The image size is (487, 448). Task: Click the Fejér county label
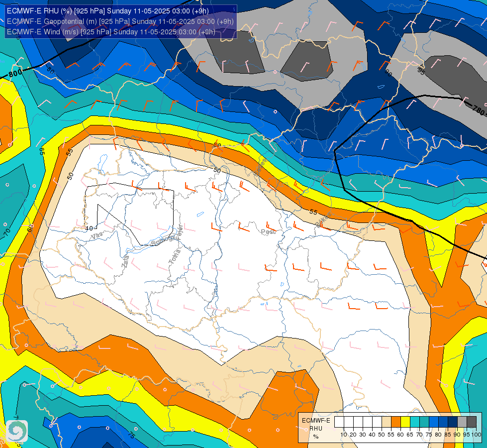click(x=179, y=231)
